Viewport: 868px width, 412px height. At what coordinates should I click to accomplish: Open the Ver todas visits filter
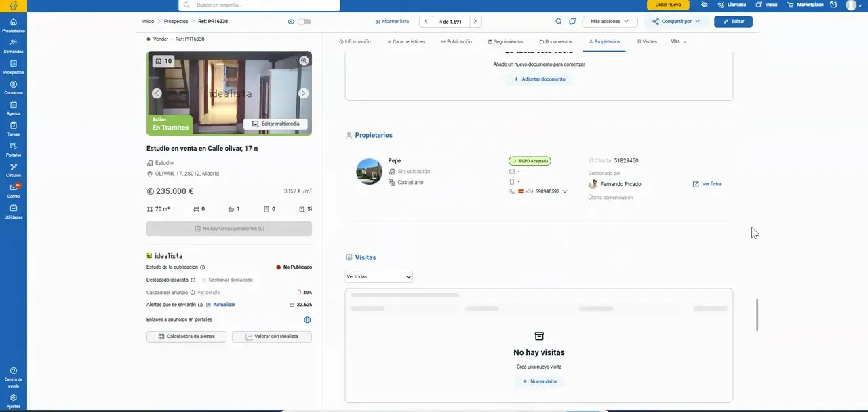pyautogui.click(x=378, y=277)
